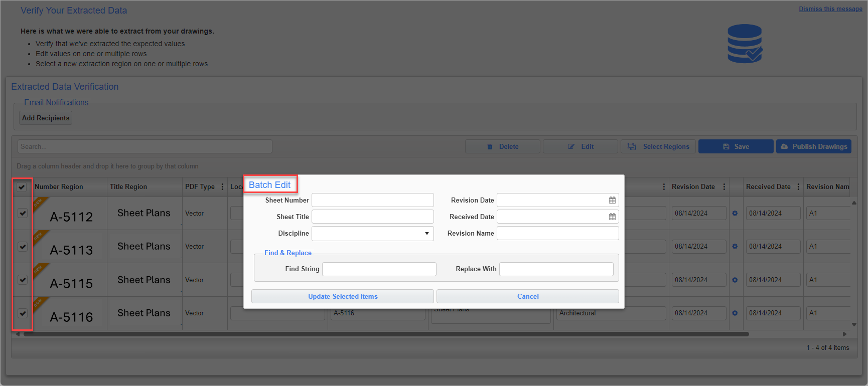Click the Add Recipients button

46,118
